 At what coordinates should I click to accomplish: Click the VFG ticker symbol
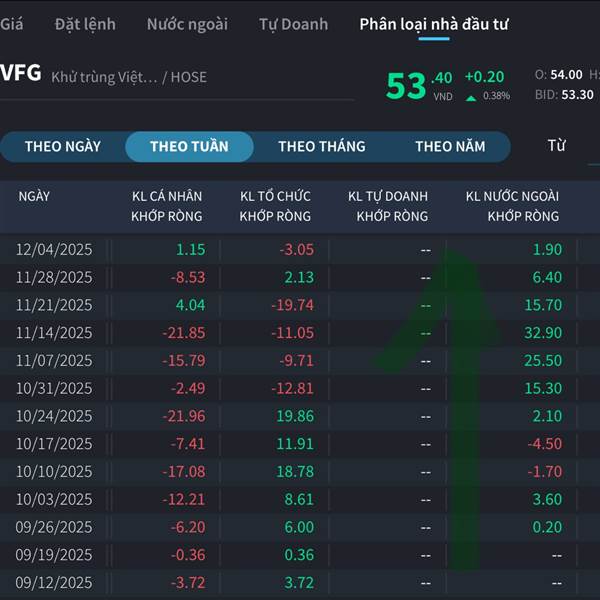click(x=20, y=72)
